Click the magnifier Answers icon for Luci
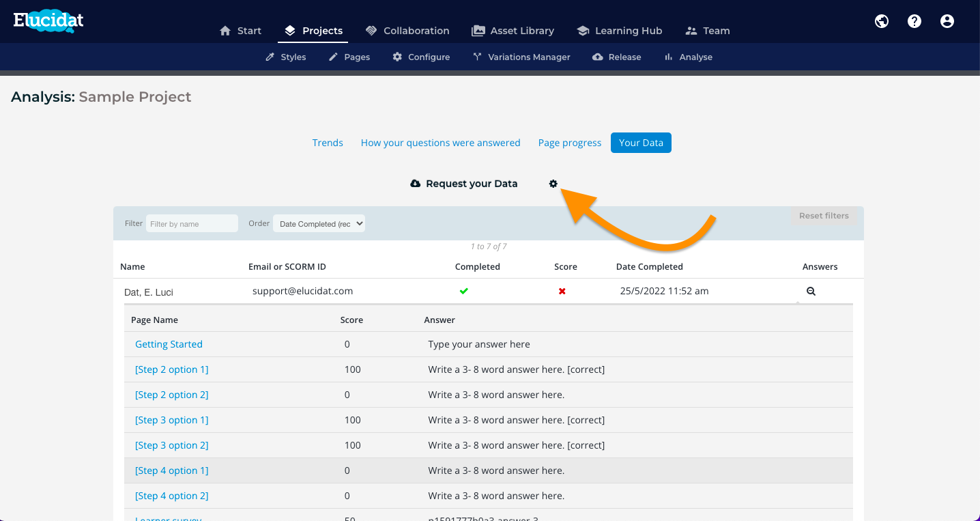The width and height of the screenshot is (980, 521). (x=811, y=291)
